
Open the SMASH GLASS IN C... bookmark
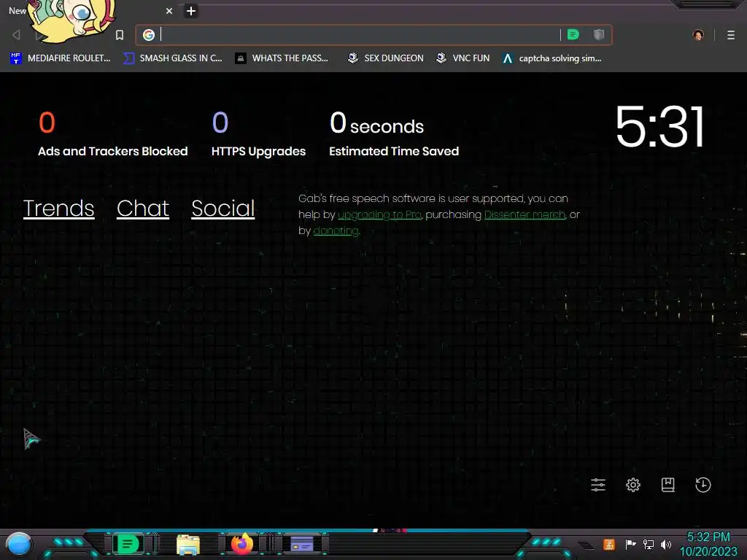(x=172, y=58)
